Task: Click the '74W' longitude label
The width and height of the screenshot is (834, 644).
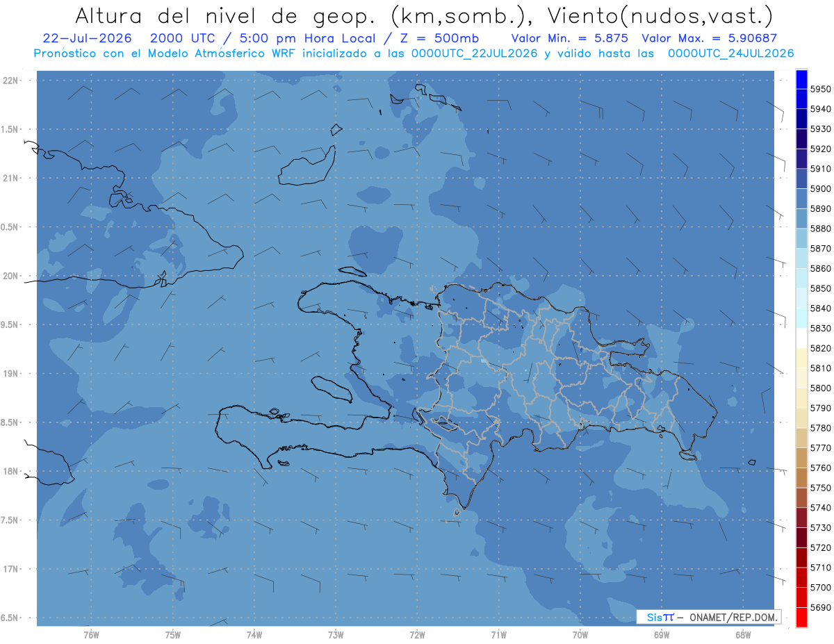Action: (x=254, y=634)
